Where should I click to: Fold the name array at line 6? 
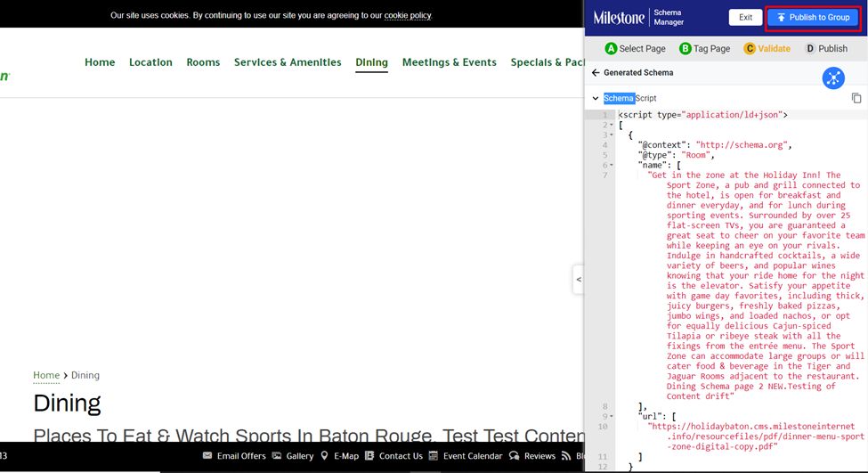tap(611, 165)
